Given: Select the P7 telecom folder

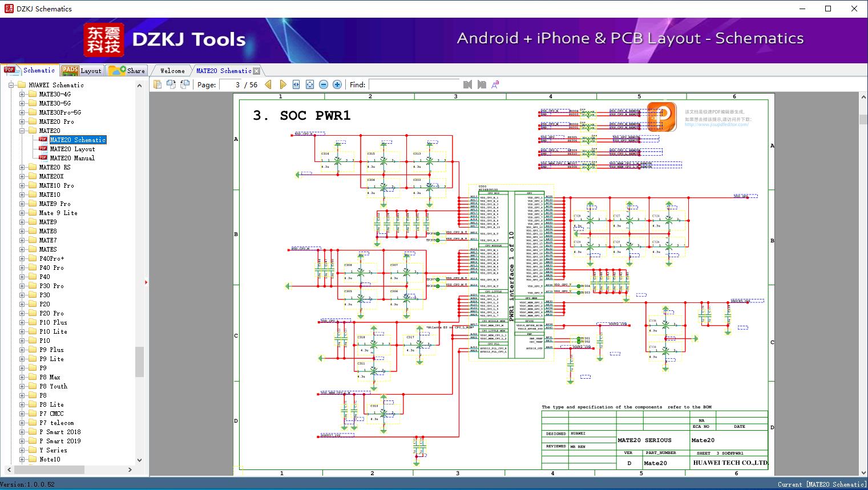Looking at the screenshot, I should tap(56, 423).
